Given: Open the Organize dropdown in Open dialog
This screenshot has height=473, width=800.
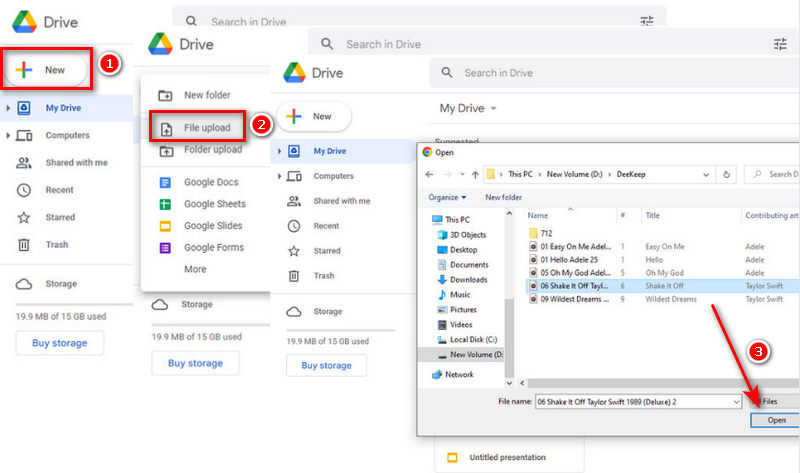Looking at the screenshot, I should click(447, 197).
